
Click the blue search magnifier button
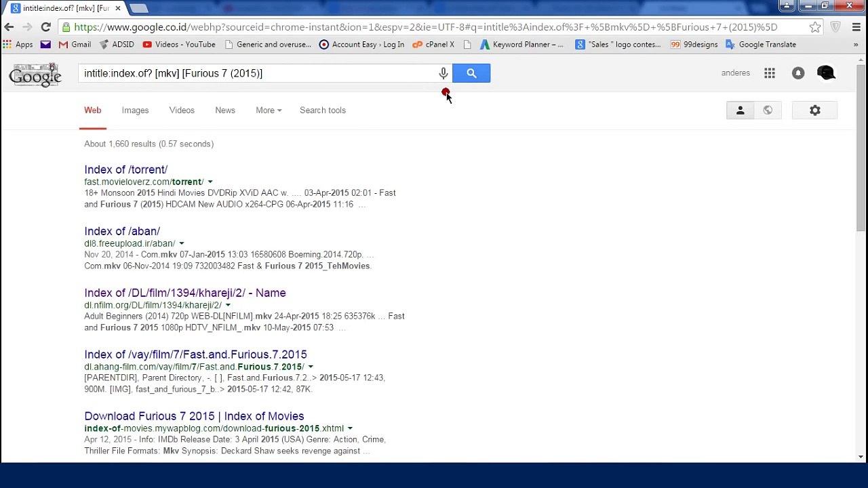(x=471, y=73)
